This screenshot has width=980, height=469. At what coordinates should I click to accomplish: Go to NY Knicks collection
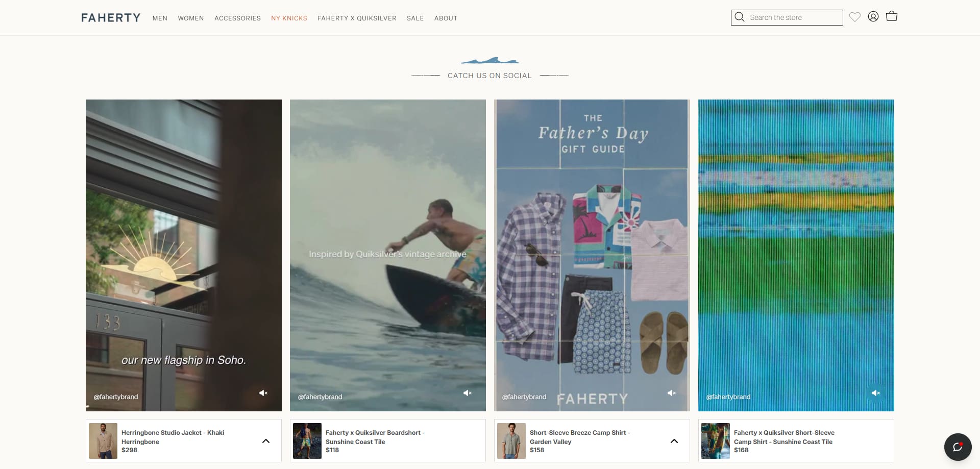coord(289,18)
